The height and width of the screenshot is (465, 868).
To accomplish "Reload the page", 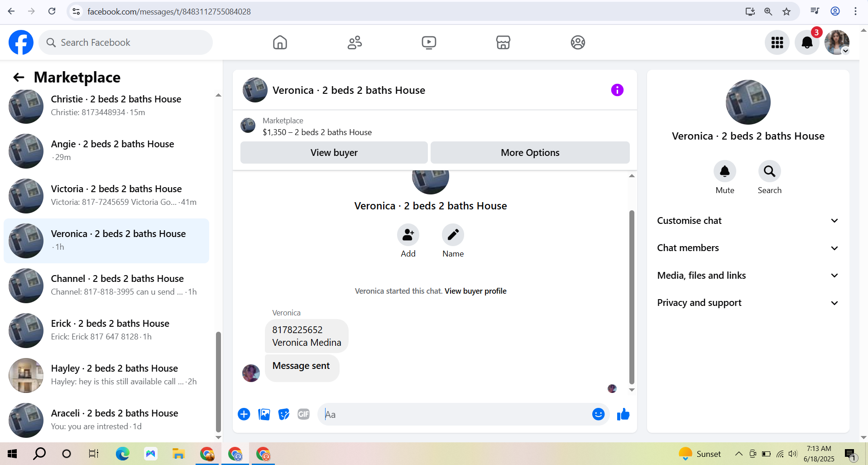I will coord(52,11).
